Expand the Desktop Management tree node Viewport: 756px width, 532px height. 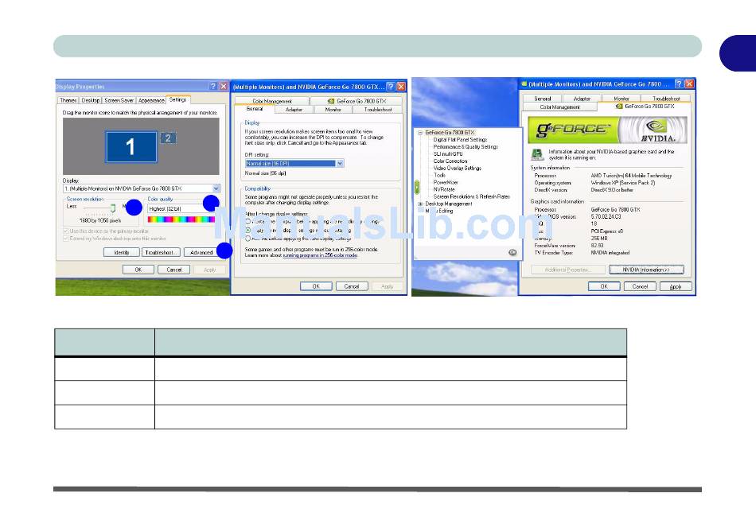(x=420, y=204)
